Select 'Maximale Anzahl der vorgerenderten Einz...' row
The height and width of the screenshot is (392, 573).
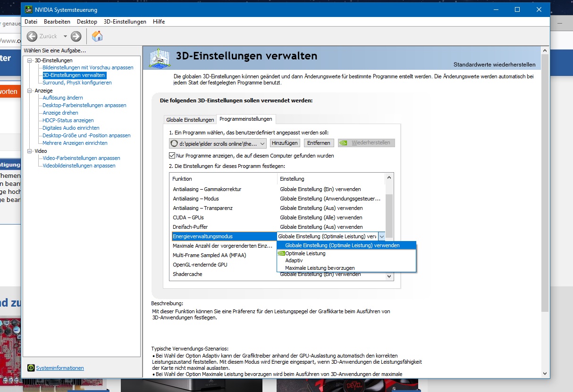tap(223, 246)
